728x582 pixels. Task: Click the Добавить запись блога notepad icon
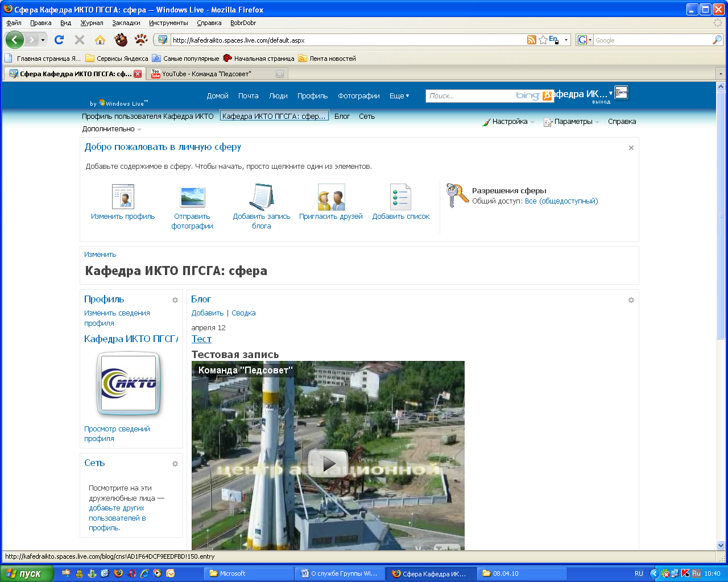click(x=262, y=197)
